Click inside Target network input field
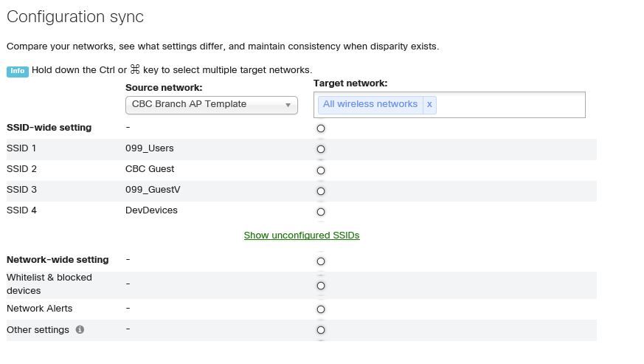This screenshot has height=364, width=644. point(509,105)
